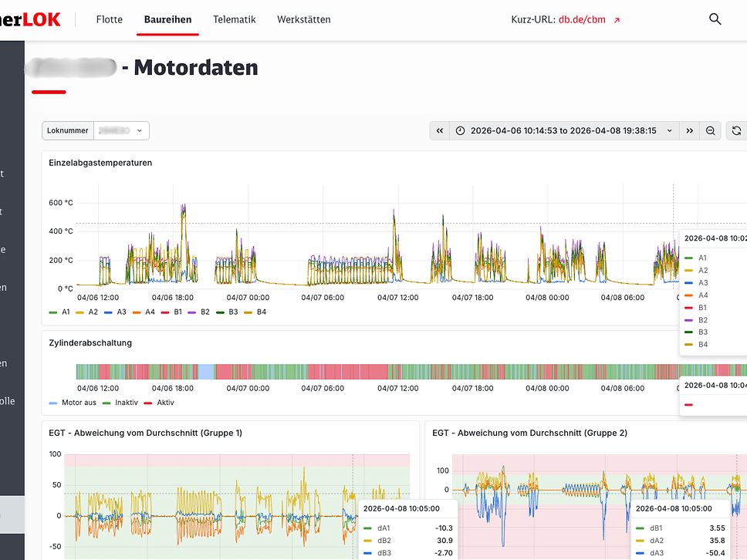Image resolution: width=747 pixels, height=560 pixels.
Task: Click the Einzelabgastemperaturen panel title
Action: click(100, 163)
